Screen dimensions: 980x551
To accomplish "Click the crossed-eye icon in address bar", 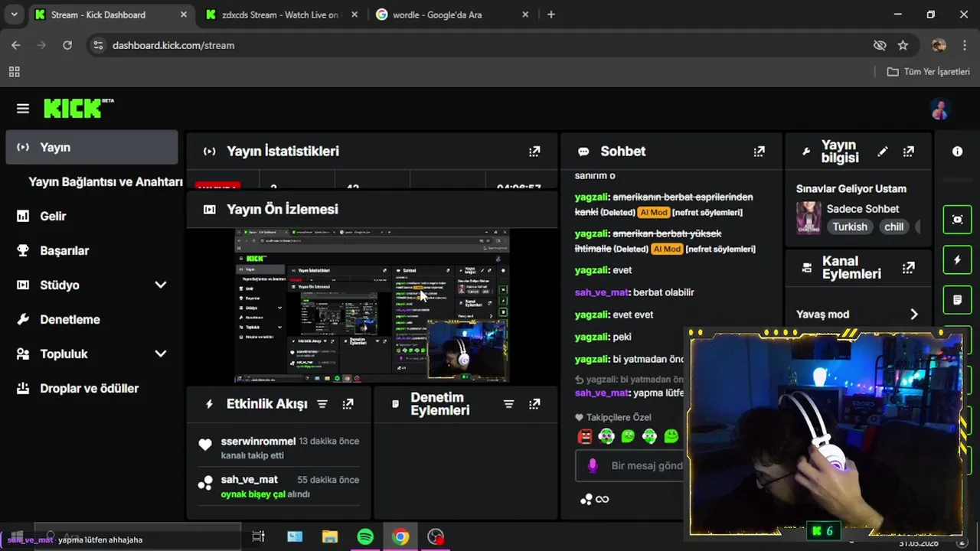I will tap(880, 45).
